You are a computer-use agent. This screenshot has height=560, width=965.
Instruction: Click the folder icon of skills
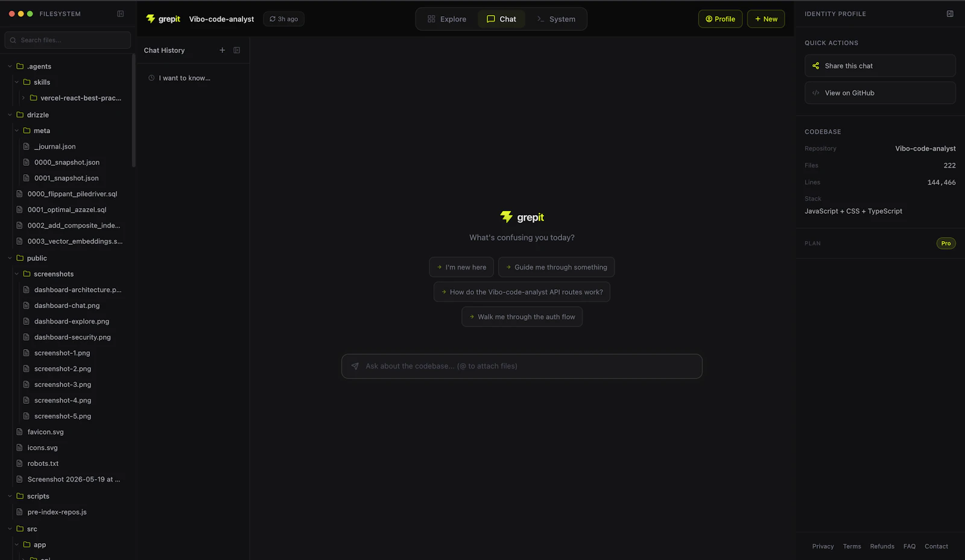[x=27, y=82]
